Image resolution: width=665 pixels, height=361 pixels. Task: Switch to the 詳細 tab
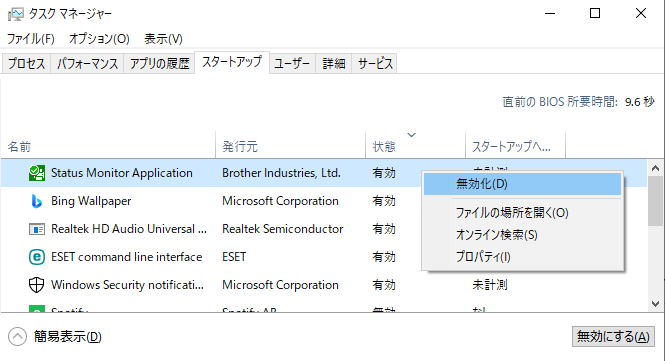click(x=333, y=64)
